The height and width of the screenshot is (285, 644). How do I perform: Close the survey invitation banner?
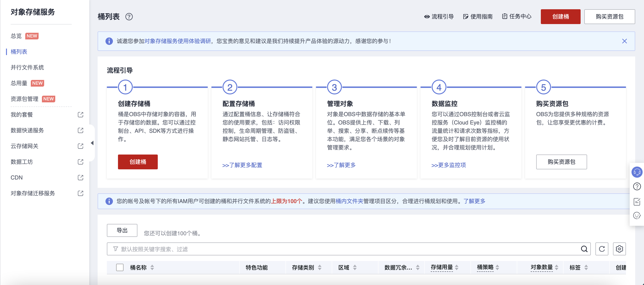click(624, 41)
